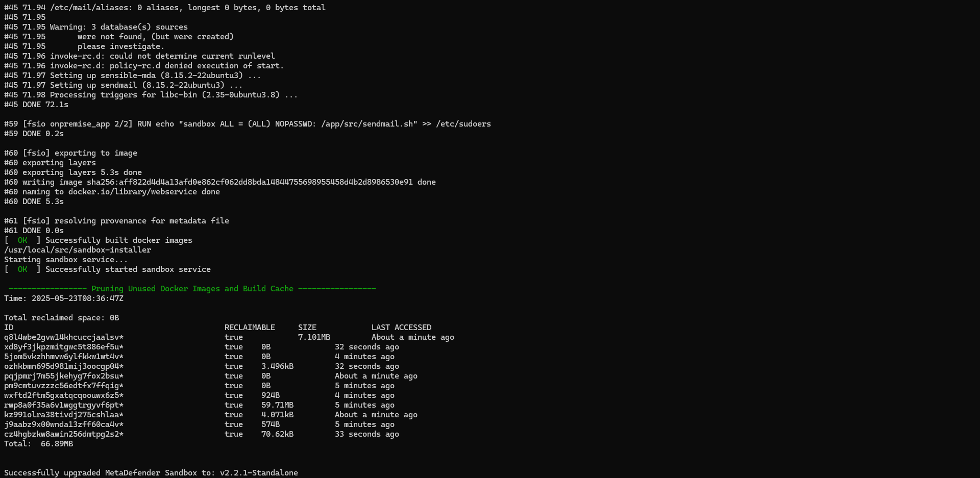This screenshot has height=478, width=980.
Task: Click About a minute ago in the q8l4wbe row
Action: tap(413, 337)
